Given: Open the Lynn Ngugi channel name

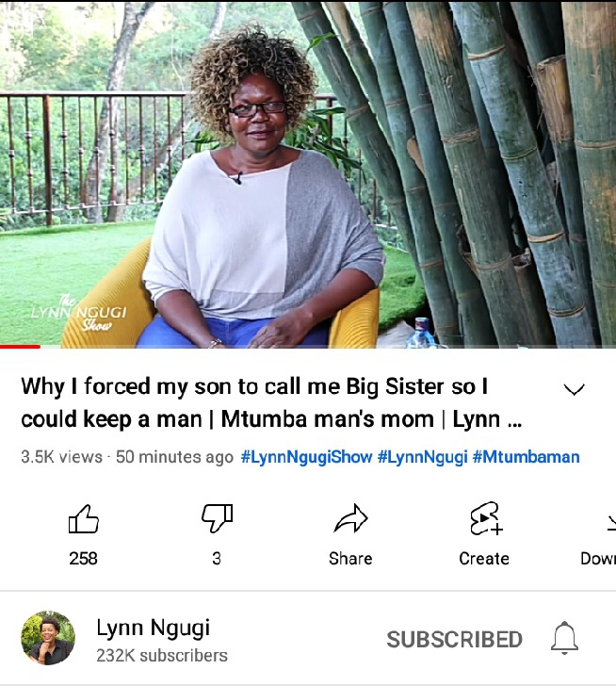Looking at the screenshot, I should [153, 628].
